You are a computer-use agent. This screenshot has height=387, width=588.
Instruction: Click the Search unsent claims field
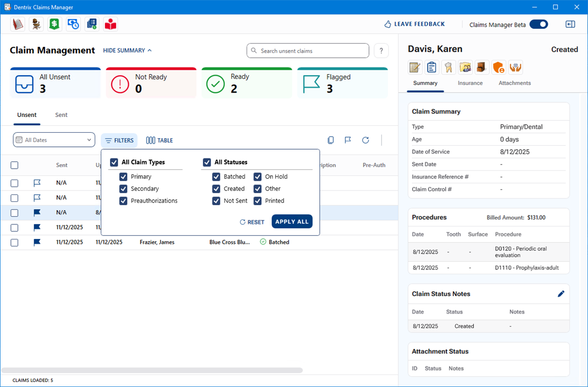click(x=308, y=51)
